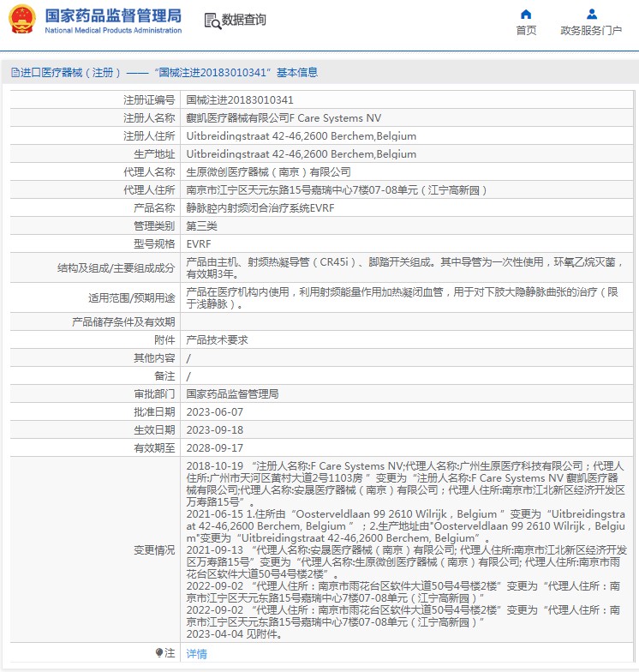Click the 变更情况 label
The width and height of the screenshot is (639, 672).
click(x=154, y=550)
